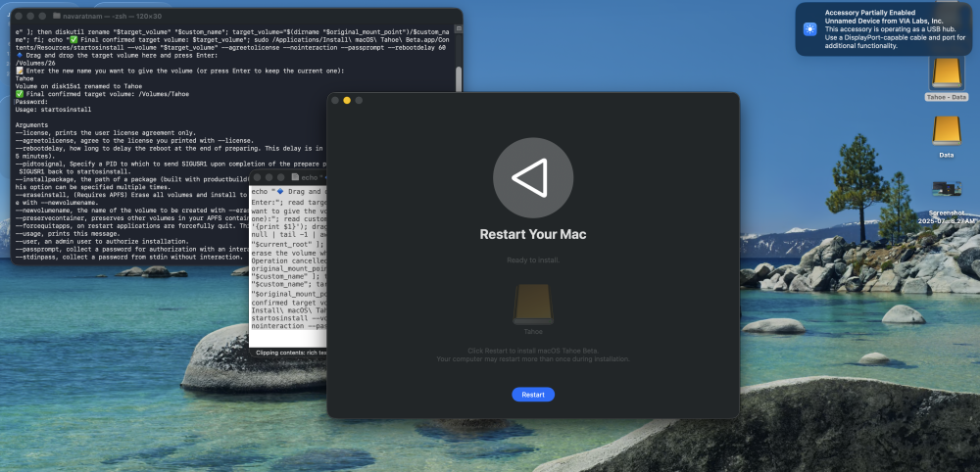Click the "--agreetolicense" argument line

134,140
